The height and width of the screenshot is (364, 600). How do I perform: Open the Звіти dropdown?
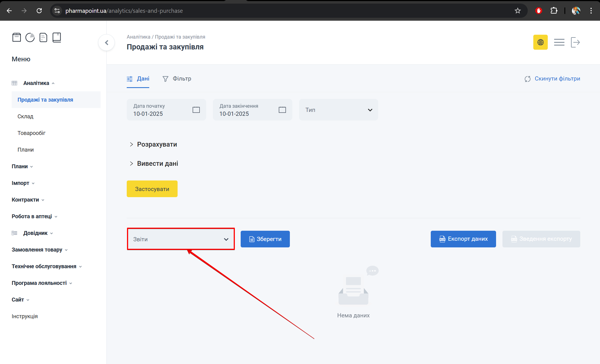click(x=181, y=239)
